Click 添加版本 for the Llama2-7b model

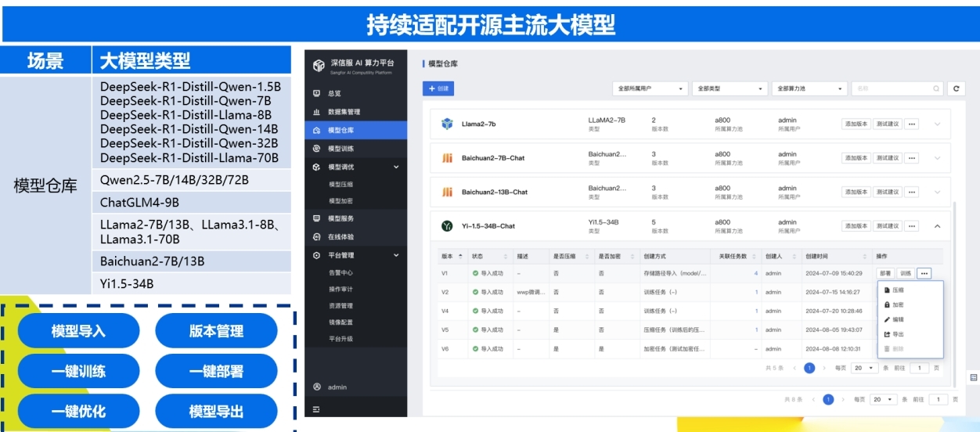pyautogui.click(x=856, y=124)
